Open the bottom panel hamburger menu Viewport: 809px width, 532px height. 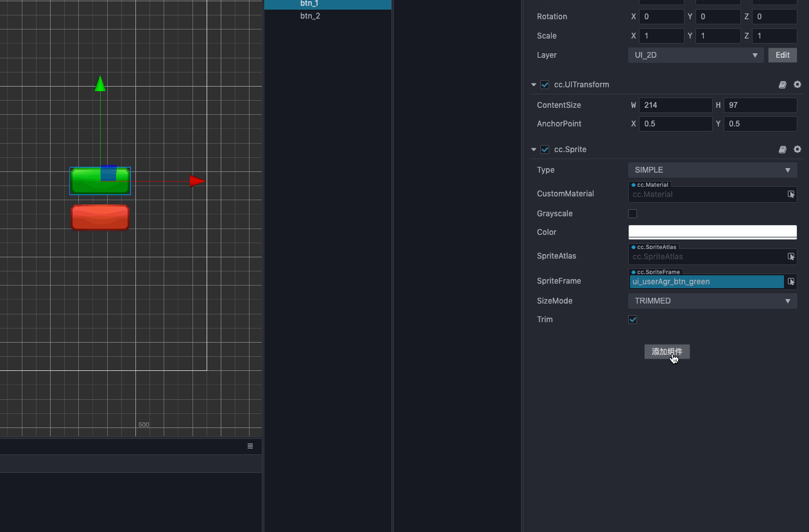pyautogui.click(x=250, y=446)
